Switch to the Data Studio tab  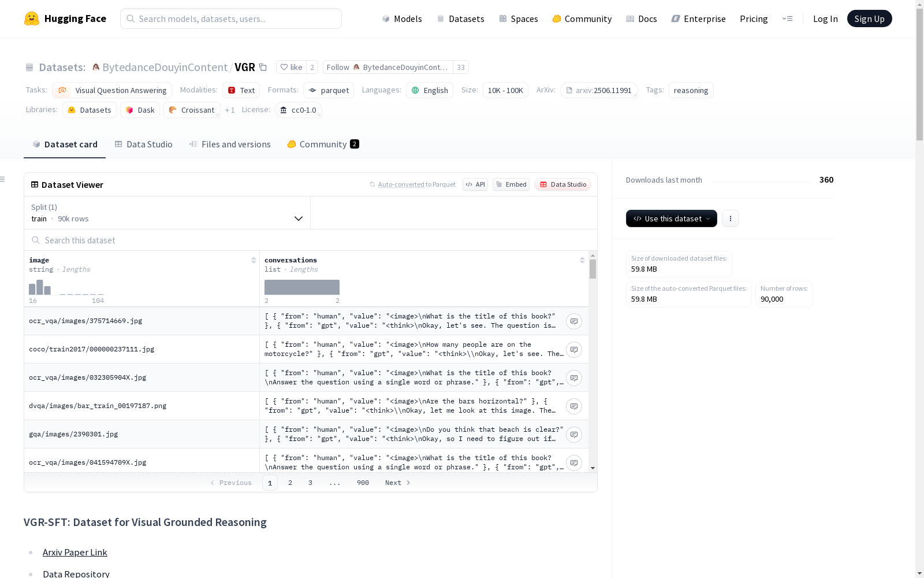point(144,144)
